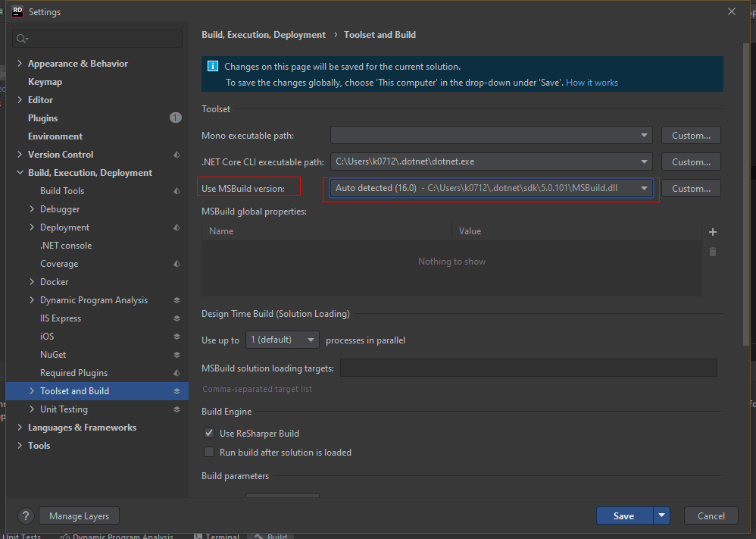This screenshot has width=756, height=539.
Task: Click the layer icon beside NuGet
Action: 177,355
